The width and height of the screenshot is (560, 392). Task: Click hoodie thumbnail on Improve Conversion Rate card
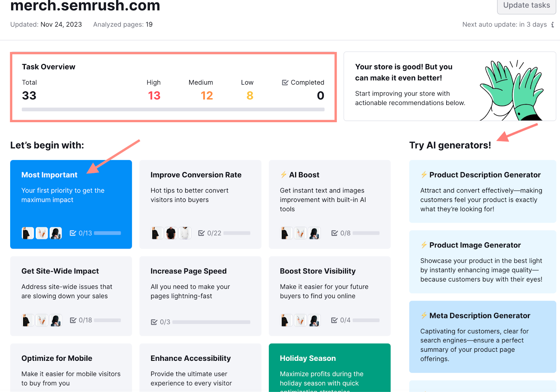[185, 233]
